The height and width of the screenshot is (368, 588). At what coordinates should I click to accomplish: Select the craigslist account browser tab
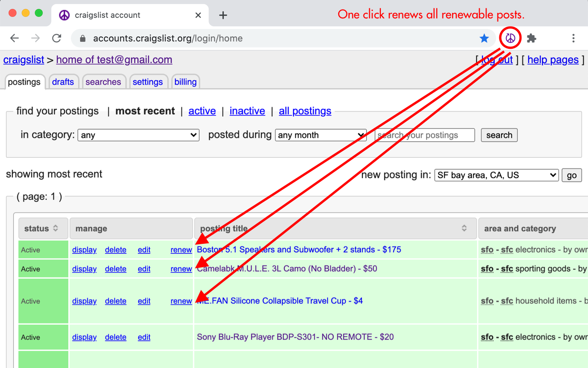pos(130,15)
